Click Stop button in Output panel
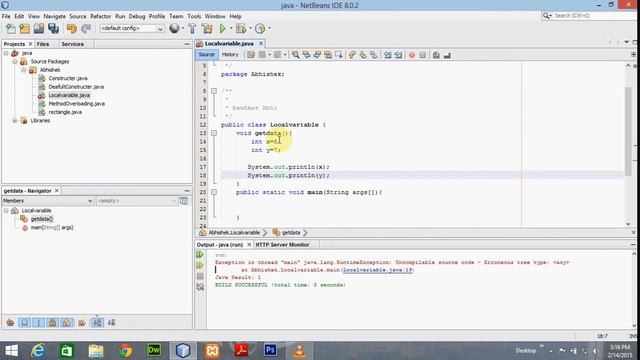640x360 pixels. tap(200, 276)
